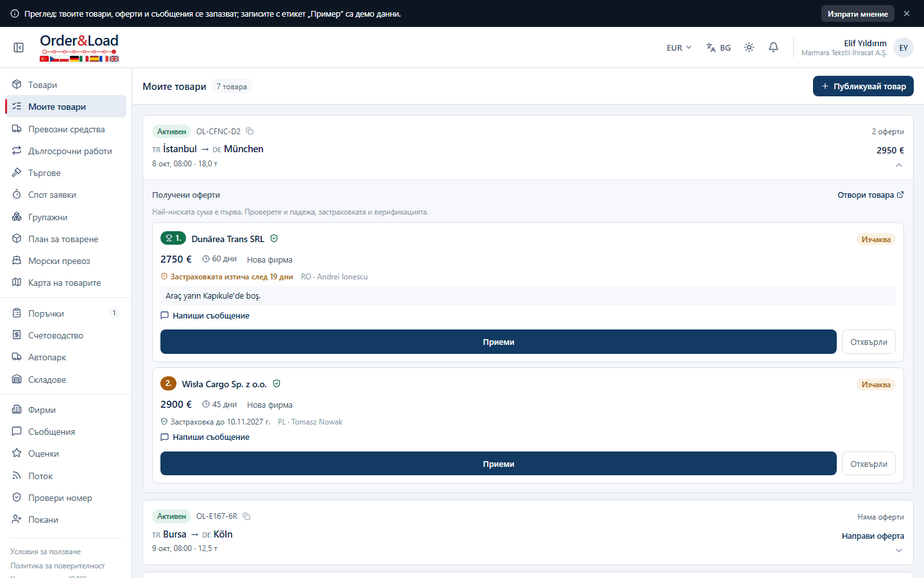Go to 'Търгове' auctions section

(65, 173)
